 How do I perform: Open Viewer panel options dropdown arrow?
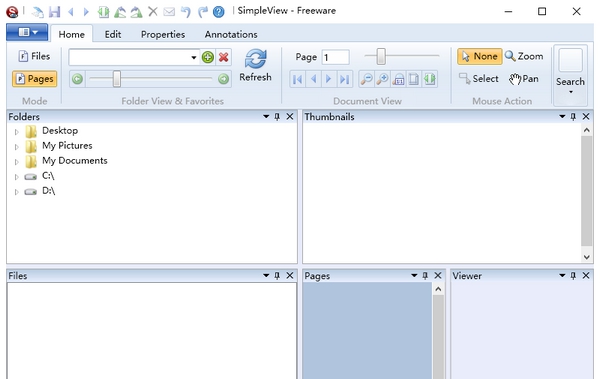(x=562, y=276)
